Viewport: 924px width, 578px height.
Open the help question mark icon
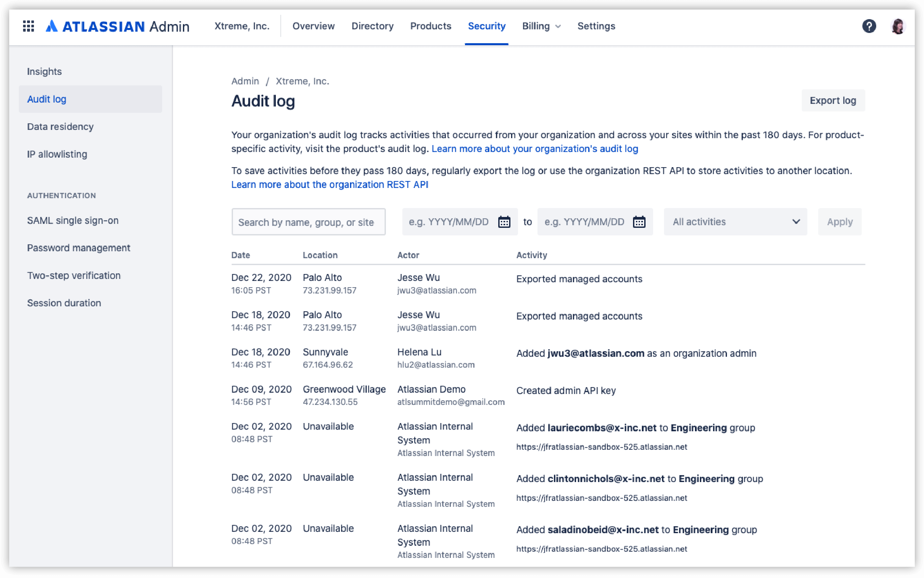(869, 26)
